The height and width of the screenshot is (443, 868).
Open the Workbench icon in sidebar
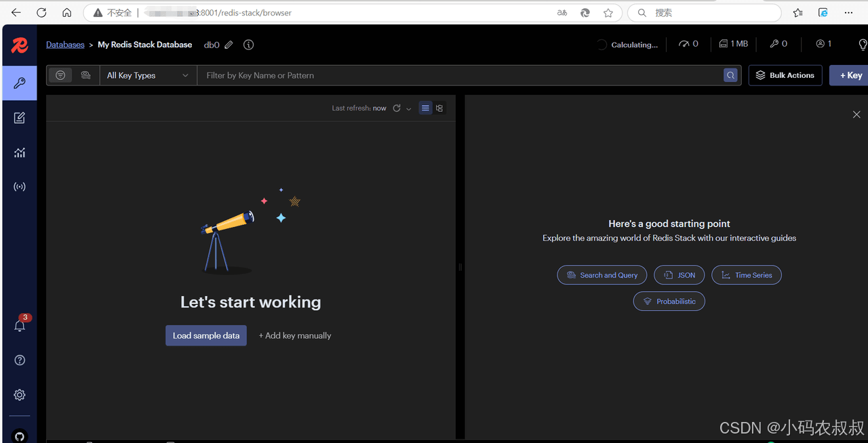pyautogui.click(x=20, y=118)
